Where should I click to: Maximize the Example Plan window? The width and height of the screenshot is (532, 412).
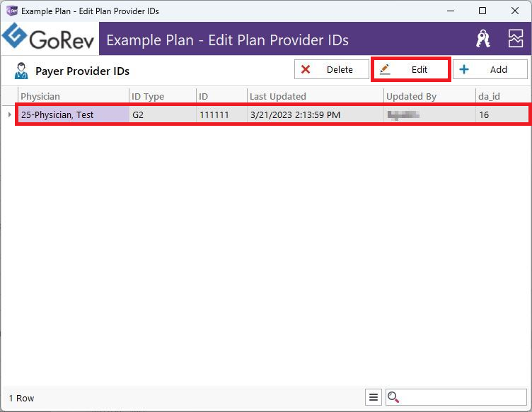482,11
